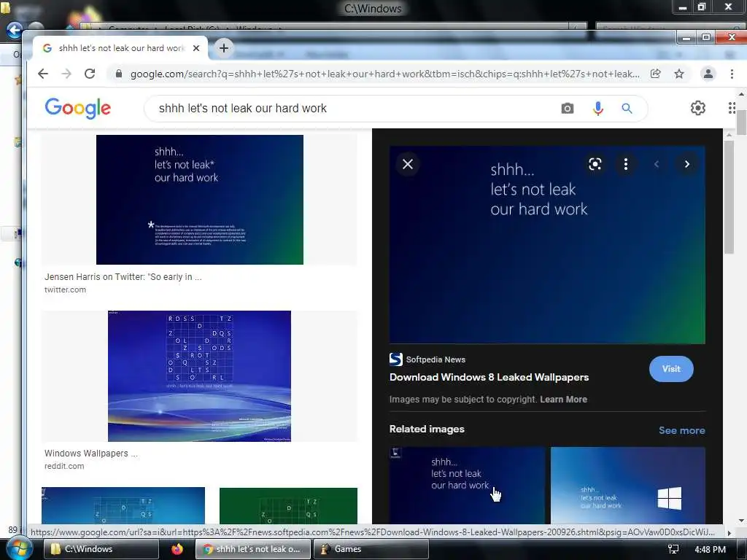Click 'Jensen Harris on Twitter' result title
The height and width of the screenshot is (560, 747).
pos(123,276)
